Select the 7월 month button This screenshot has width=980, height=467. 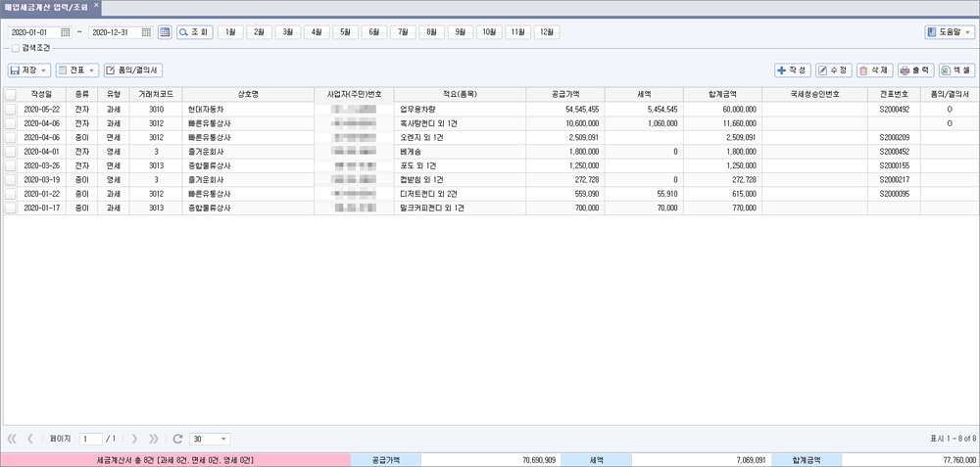point(403,32)
